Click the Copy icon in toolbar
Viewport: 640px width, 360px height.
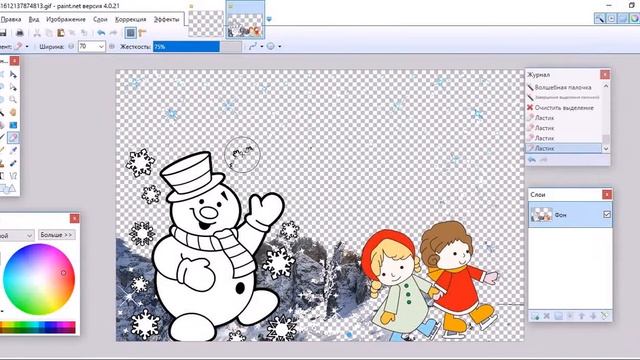coord(49,33)
